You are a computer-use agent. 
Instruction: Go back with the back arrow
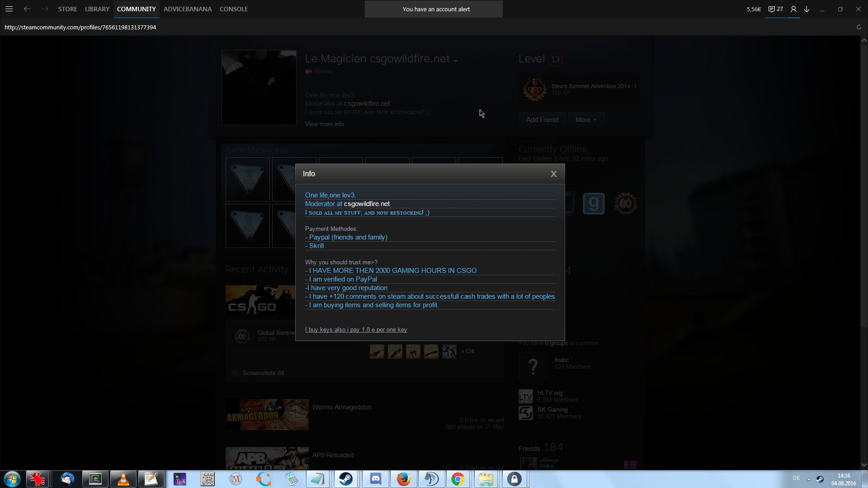(27, 9)
